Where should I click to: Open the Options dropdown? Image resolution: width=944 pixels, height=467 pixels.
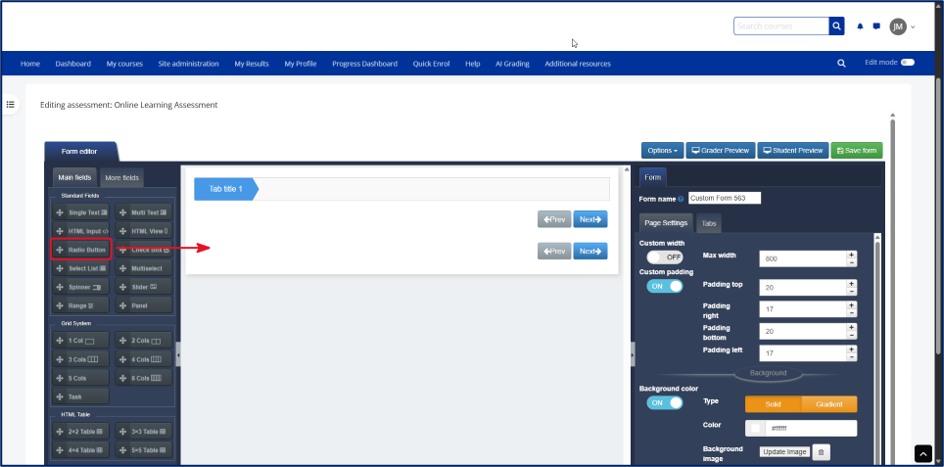(x=662, y=150)
